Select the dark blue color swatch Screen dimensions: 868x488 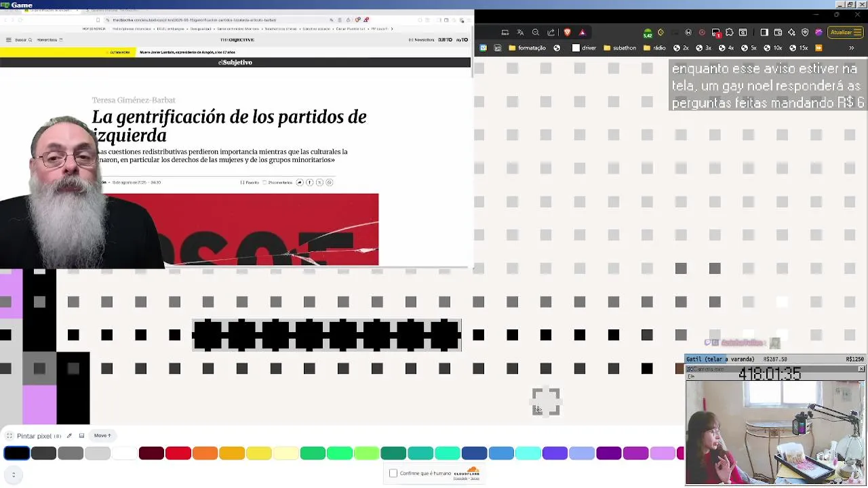point(474,453)
